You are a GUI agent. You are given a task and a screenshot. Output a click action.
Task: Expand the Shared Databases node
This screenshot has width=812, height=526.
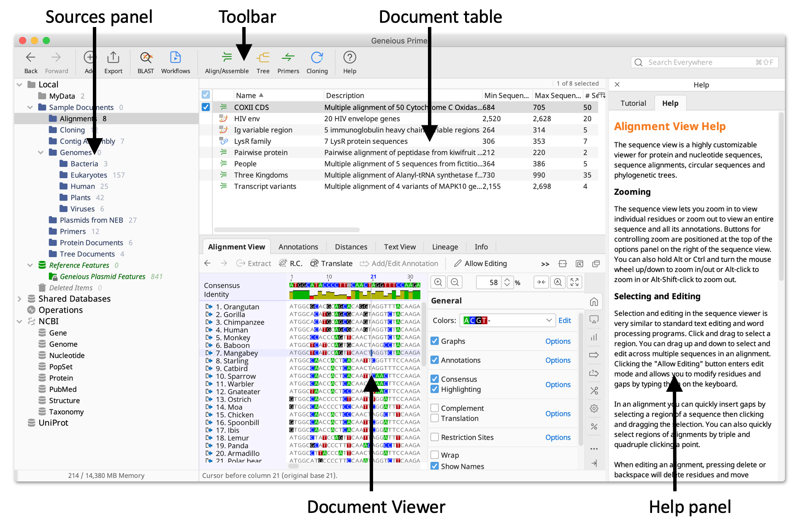coord(19,299)
